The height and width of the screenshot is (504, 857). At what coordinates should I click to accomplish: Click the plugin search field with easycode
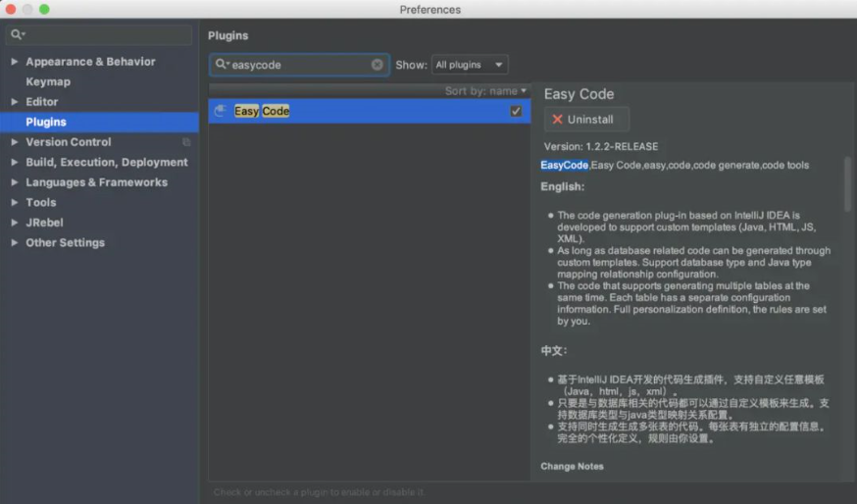click(x=299, y=65)
